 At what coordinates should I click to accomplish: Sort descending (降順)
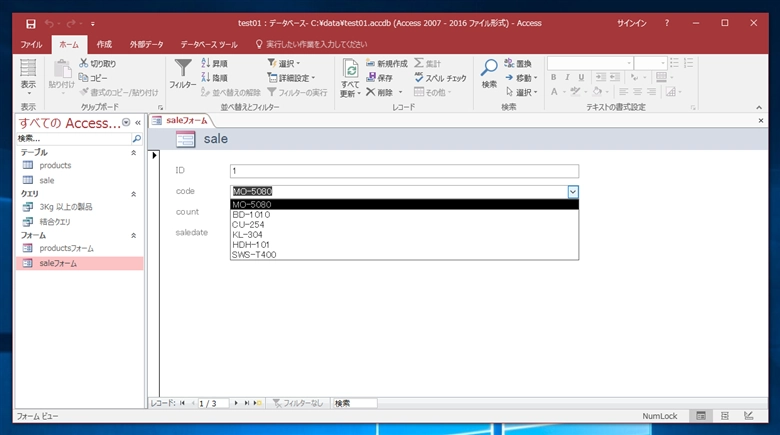pyautogui.click(x=214, y=78)
